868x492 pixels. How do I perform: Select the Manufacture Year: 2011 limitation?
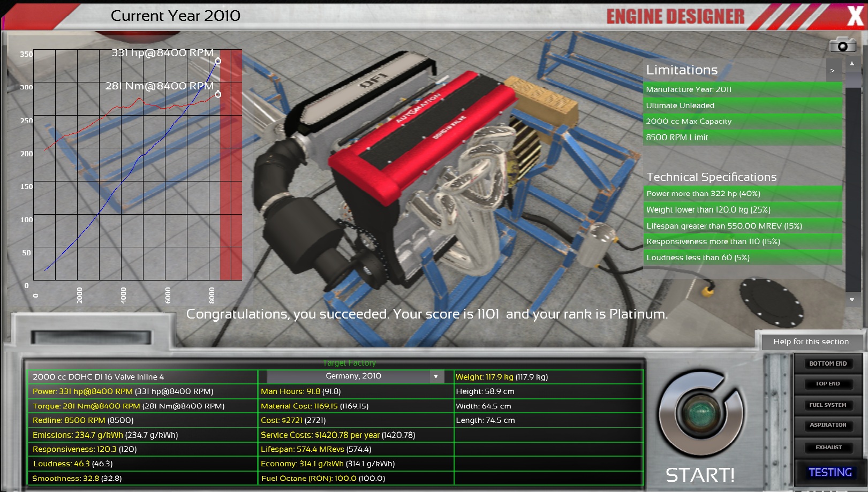pyautogui.click(x=742, y=89)
